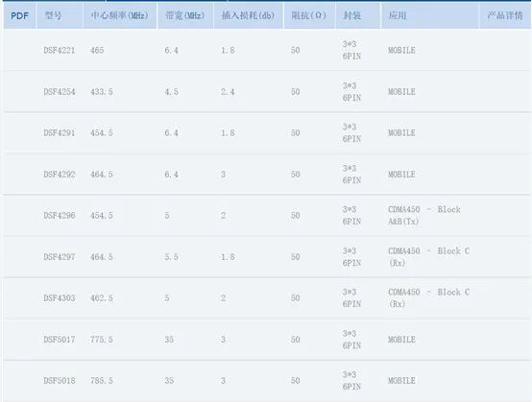Click center frequency 462.5 in DSF4303 row

coord(102,298)
